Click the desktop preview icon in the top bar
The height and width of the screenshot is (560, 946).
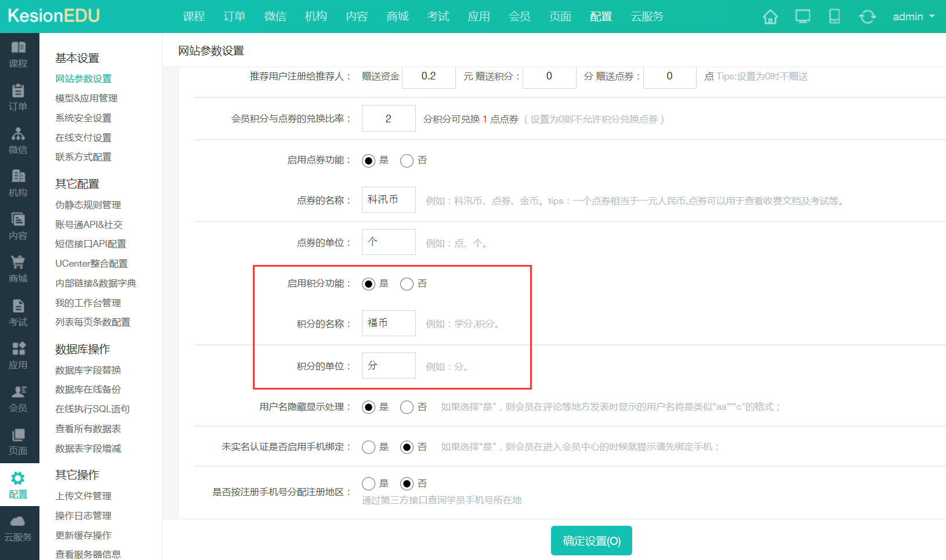click(x=802, y=17)
